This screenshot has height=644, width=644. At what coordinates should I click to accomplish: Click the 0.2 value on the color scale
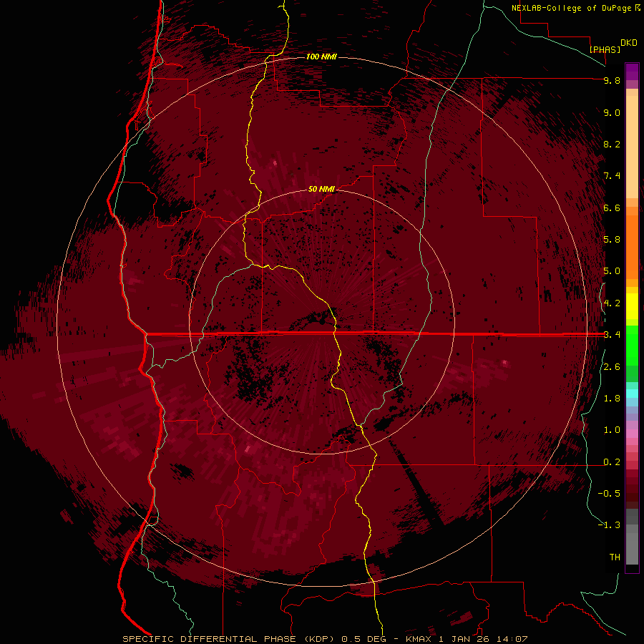612,462
